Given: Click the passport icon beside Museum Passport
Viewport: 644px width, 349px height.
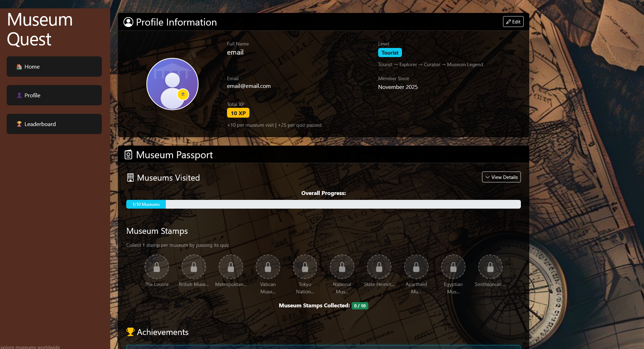Looking at the screenshot, I should [x=128, y=155].
